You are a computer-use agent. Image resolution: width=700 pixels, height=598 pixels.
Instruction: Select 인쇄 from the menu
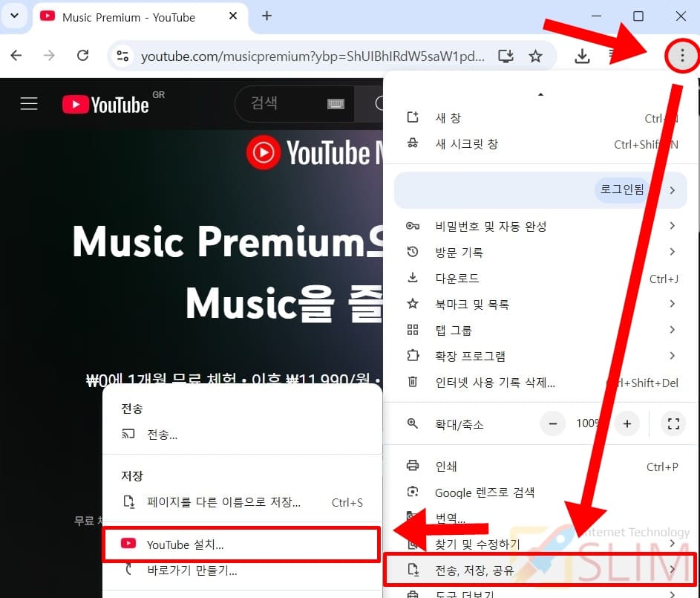pos(542,467)
